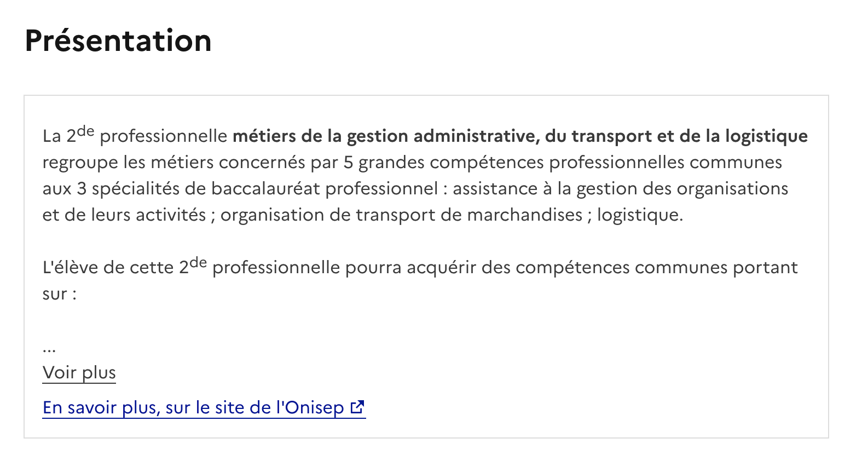Click the external link icon beside Onisep link
The image size is (868, 467).
tap(357, 407)
